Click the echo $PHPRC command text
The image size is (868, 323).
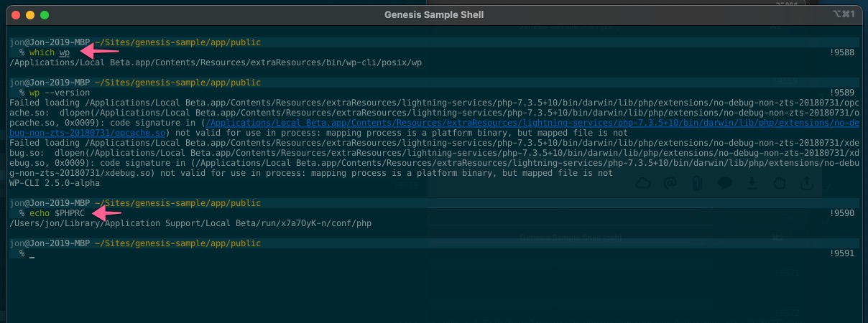[x=57, y=213]
